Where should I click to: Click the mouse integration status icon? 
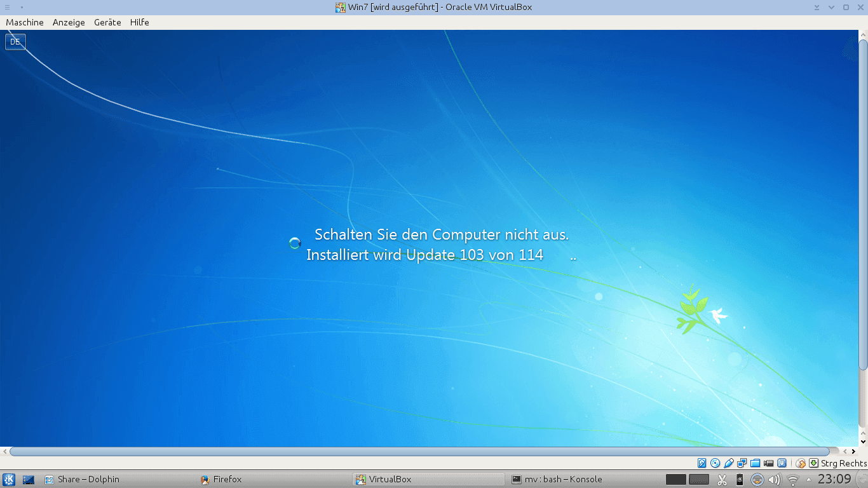[801, 464]
